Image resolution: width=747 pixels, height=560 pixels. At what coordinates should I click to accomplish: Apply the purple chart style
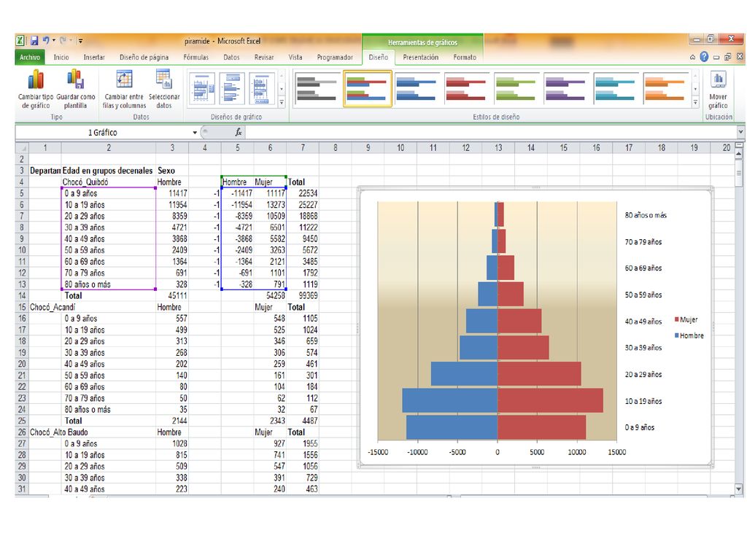coord(565,88)
